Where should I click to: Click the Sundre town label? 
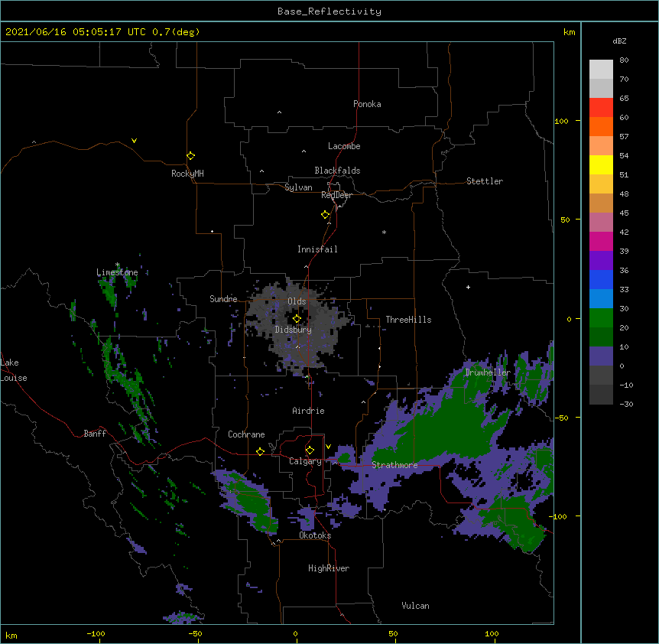pos(223,299)
